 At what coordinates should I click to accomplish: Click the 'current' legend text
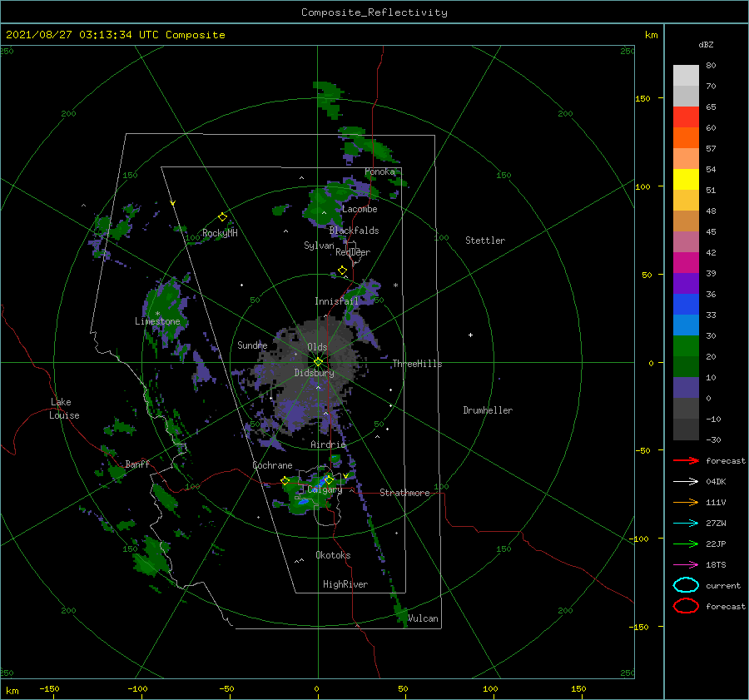[723, 585]
